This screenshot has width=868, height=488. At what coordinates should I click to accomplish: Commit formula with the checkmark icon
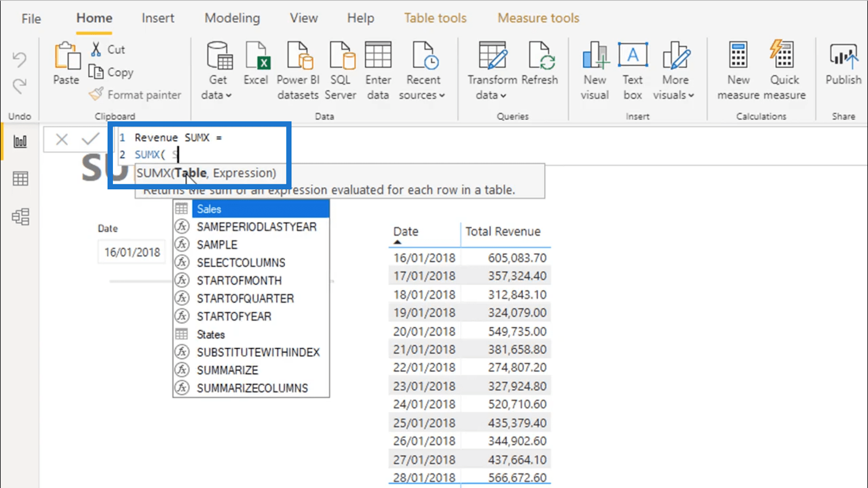click(91, 139)
